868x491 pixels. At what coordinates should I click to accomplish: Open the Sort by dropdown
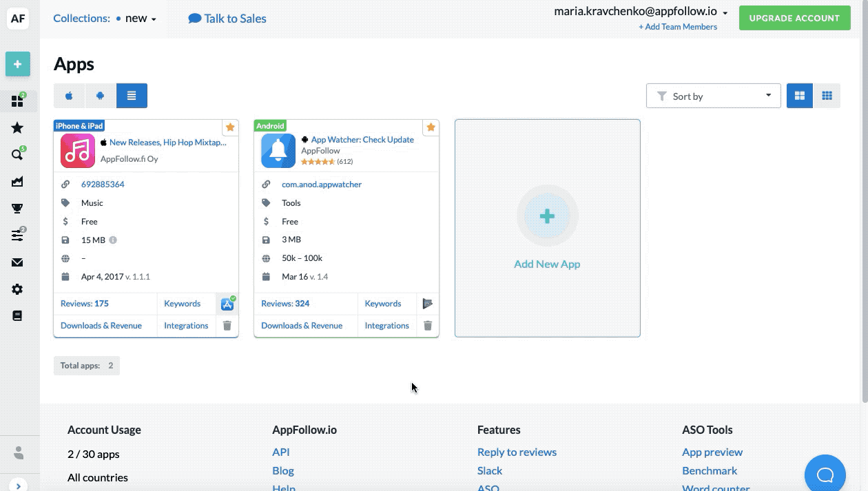point(713,96)
